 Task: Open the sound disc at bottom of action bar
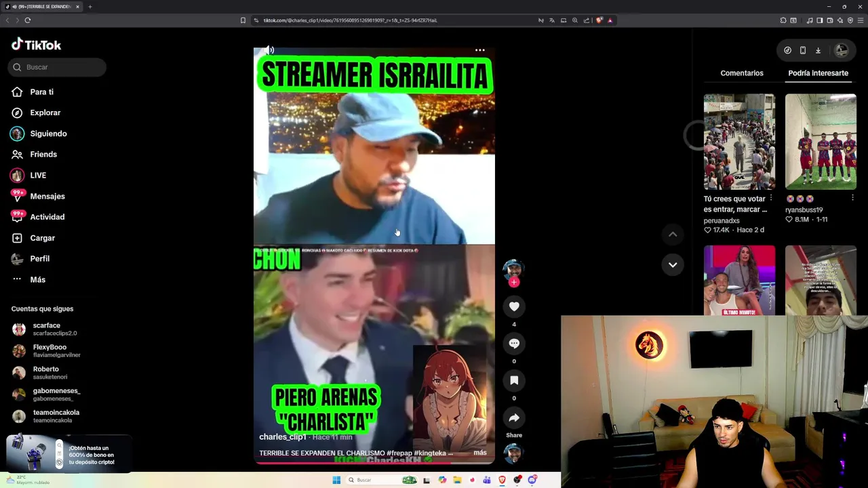513,453
